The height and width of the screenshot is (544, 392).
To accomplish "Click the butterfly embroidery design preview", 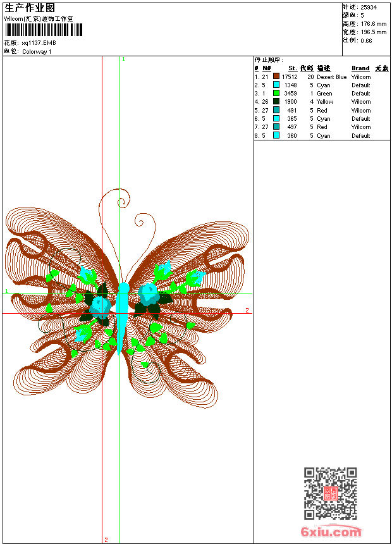I will (127, 299).
